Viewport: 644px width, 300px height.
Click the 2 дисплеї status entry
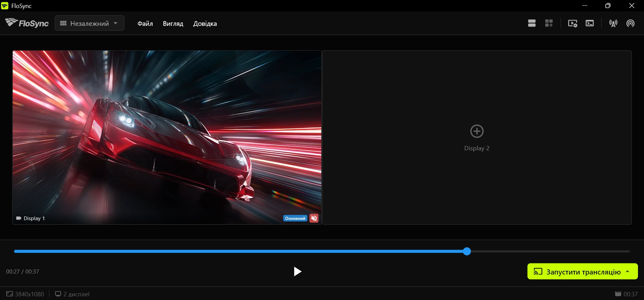[72, 294]
